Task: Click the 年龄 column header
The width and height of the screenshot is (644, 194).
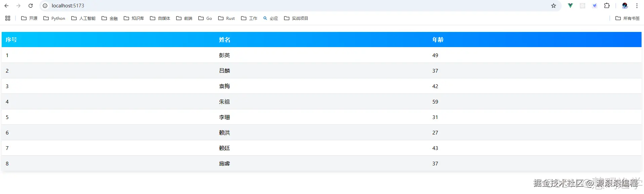Action: pyautogui.click(x=438, y=40)
